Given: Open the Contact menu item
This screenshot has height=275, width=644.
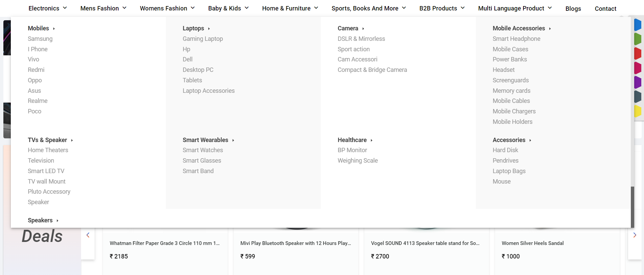Looking at the screenshot, I should [606, 8].
